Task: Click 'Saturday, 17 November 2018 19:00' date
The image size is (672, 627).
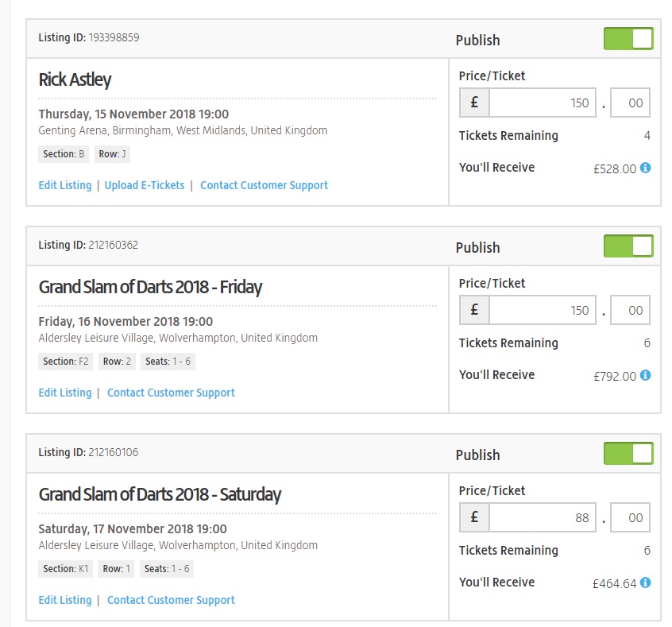Action: (x=133, y=528)
